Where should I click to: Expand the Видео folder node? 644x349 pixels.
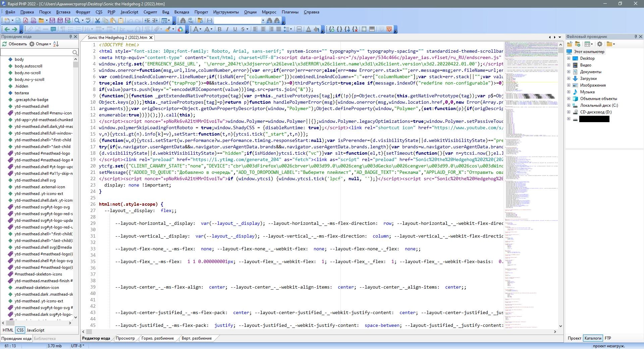[569, 65]
